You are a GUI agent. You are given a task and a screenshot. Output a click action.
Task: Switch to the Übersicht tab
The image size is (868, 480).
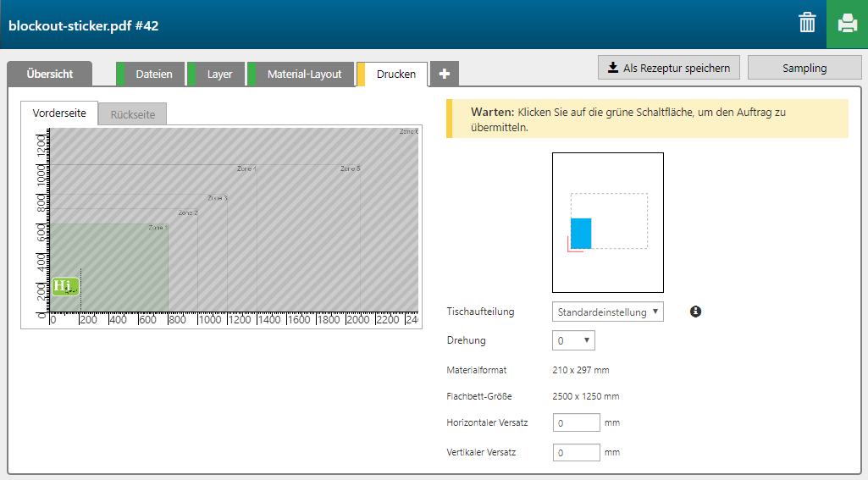(x=49, y=74)
